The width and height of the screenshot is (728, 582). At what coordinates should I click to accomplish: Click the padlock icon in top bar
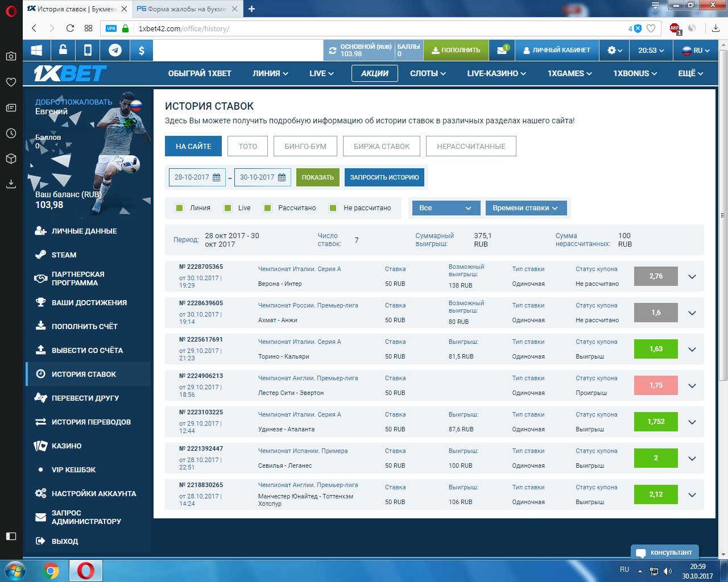pyautogui.click(x=63, y=51)
